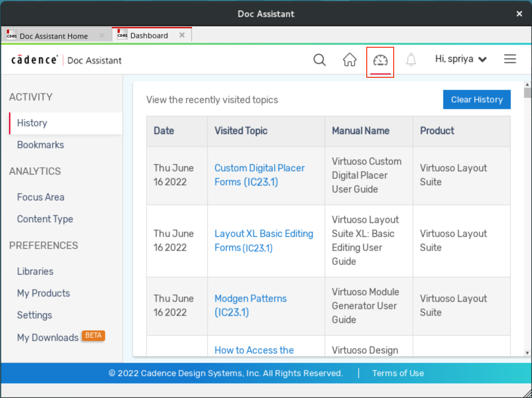Go to the Home icon in header
The height and width of the screenshot is (398, 532).
(350, 60)
